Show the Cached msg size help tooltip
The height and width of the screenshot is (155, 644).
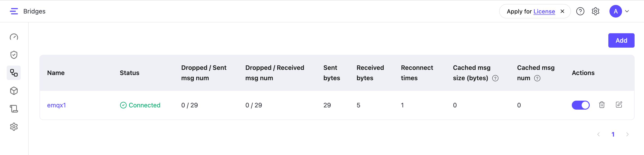click(495, 78)
